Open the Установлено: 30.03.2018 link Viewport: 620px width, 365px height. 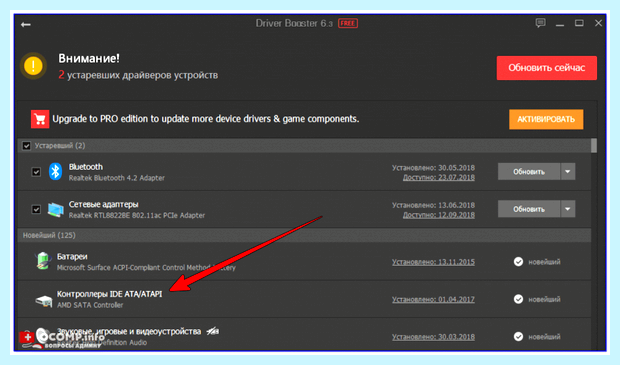433,337
